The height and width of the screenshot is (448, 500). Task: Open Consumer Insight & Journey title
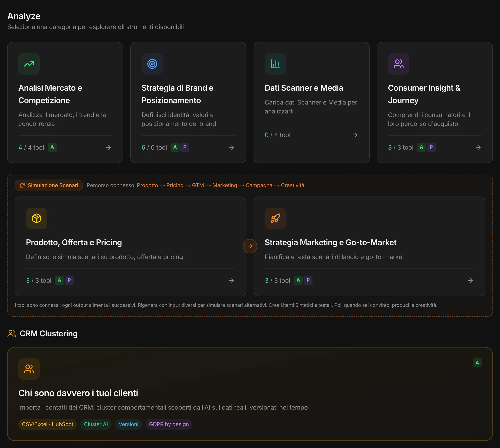(424, 94)
